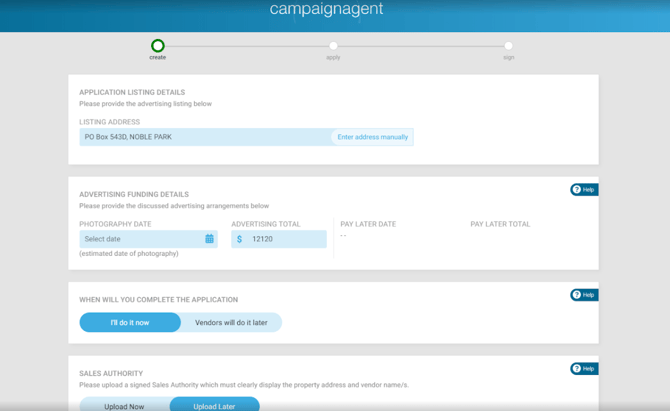Open Help for application completion section
The image size is (670, 411).
tap(584, 295)
